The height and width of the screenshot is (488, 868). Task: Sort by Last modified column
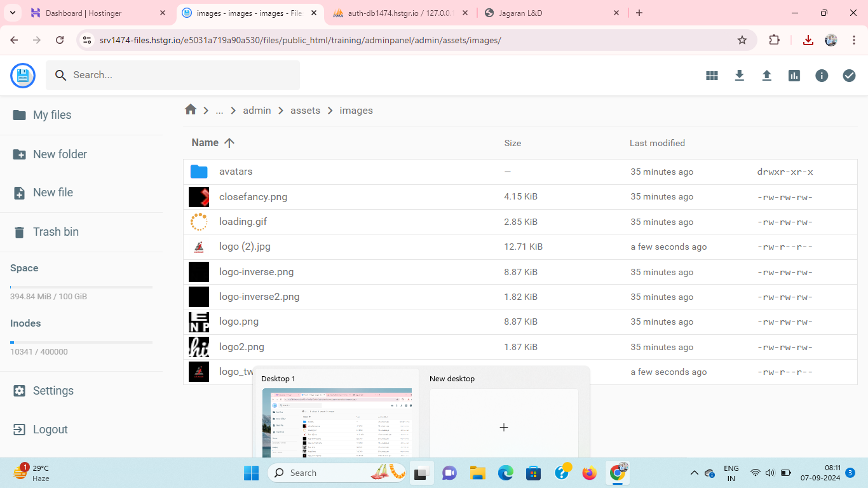coord(657,143)
